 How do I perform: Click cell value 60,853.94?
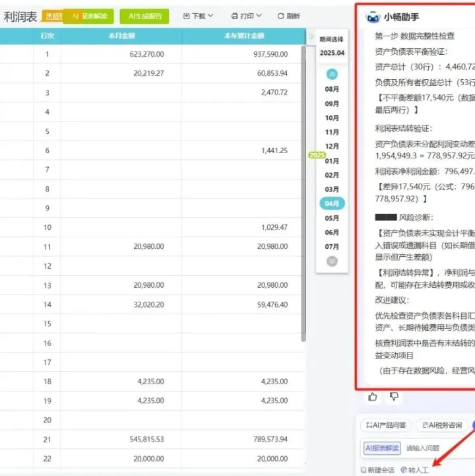272,73
